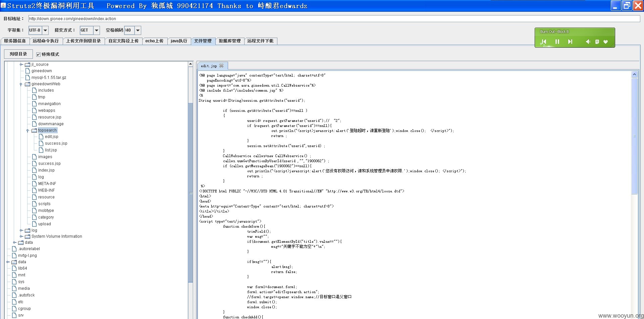
Task: Click the 列根目录 button
Action: (18, 54)
